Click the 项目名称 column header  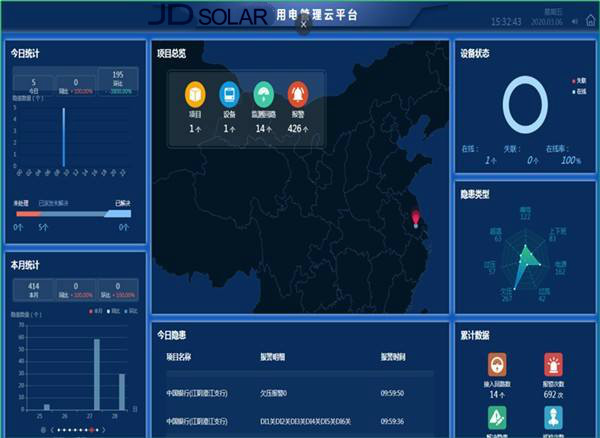178,357
